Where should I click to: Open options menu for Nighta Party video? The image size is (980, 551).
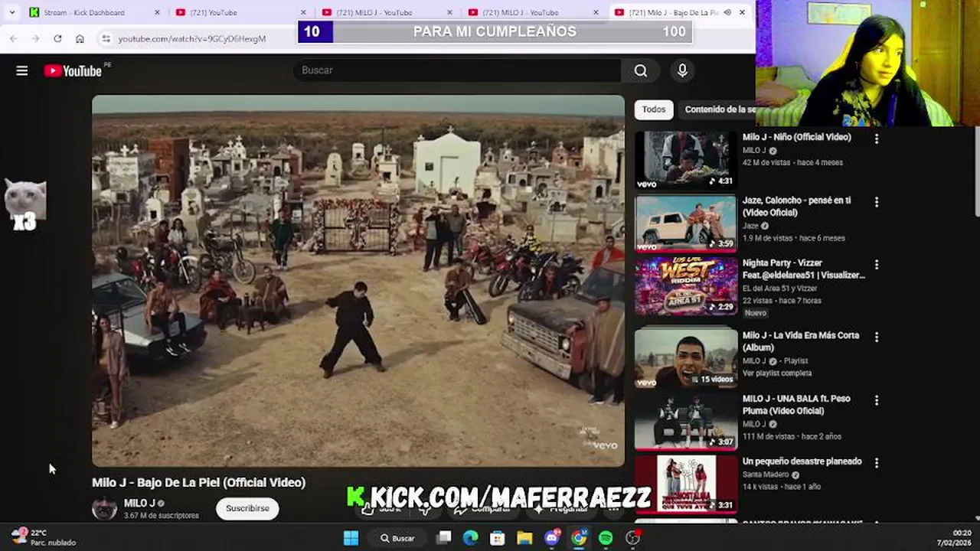click(877, 265)
